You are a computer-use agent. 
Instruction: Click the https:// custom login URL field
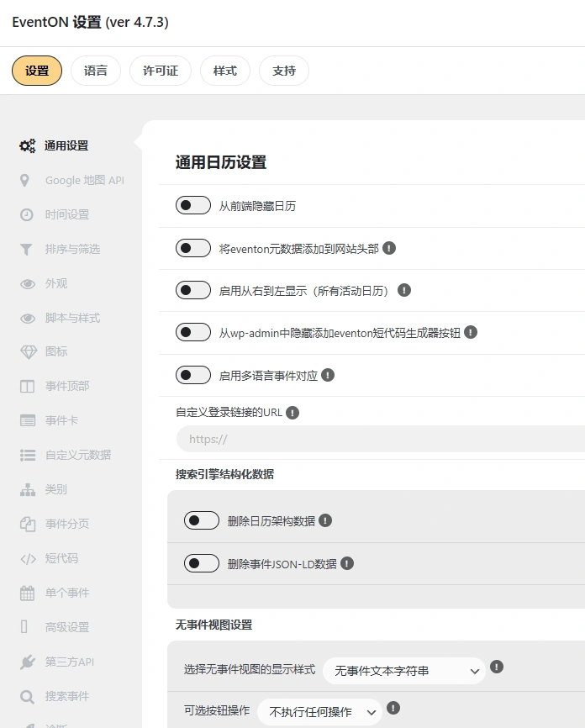(381, 439)
